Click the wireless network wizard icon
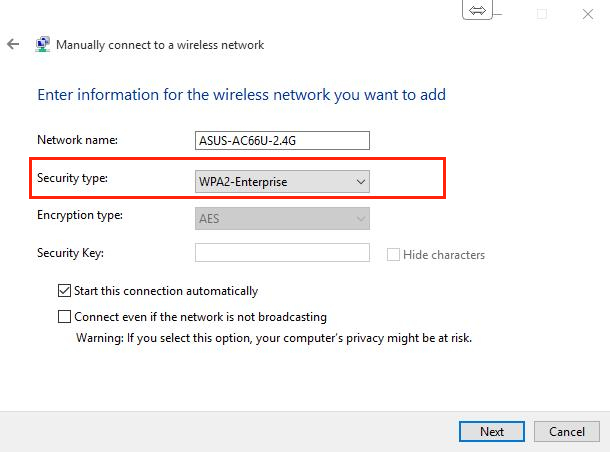610x452 pixels. click(x=42, y=44)
